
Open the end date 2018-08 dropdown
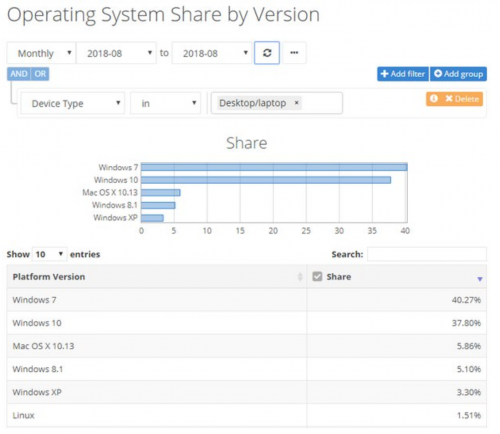click(212, 53)
